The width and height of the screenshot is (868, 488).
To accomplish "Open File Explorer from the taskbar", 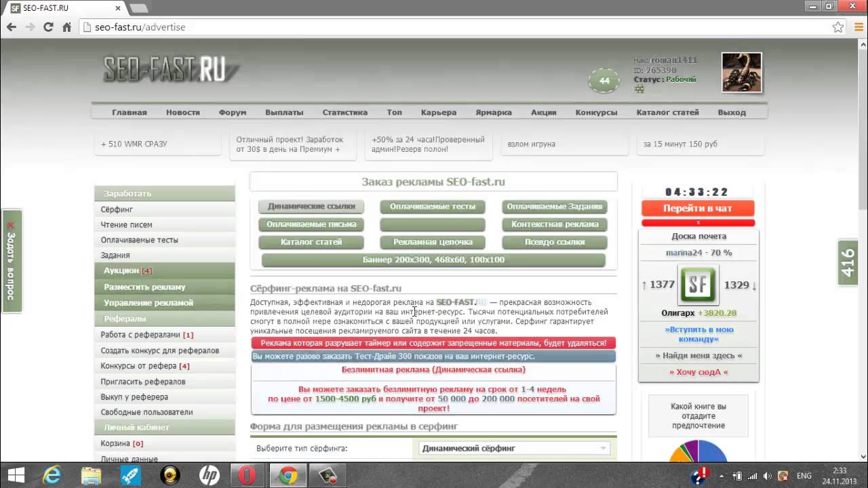I will [x=91, y=475].
